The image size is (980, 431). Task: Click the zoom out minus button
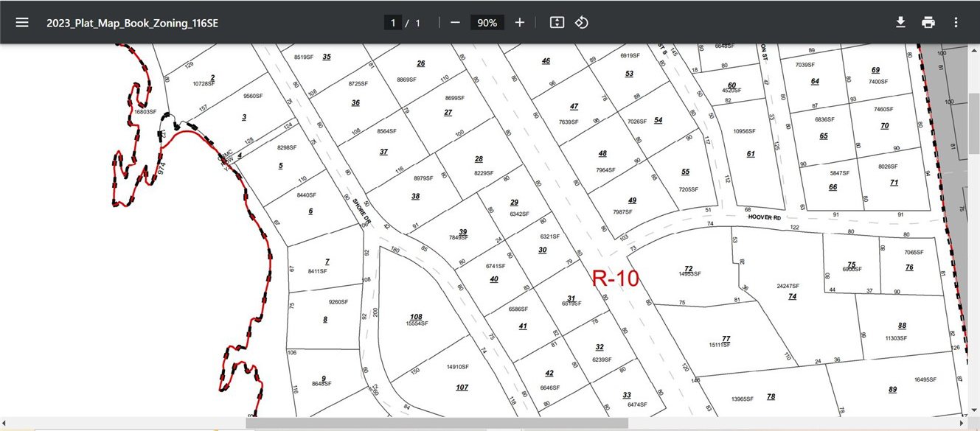[x=455, y=23]
